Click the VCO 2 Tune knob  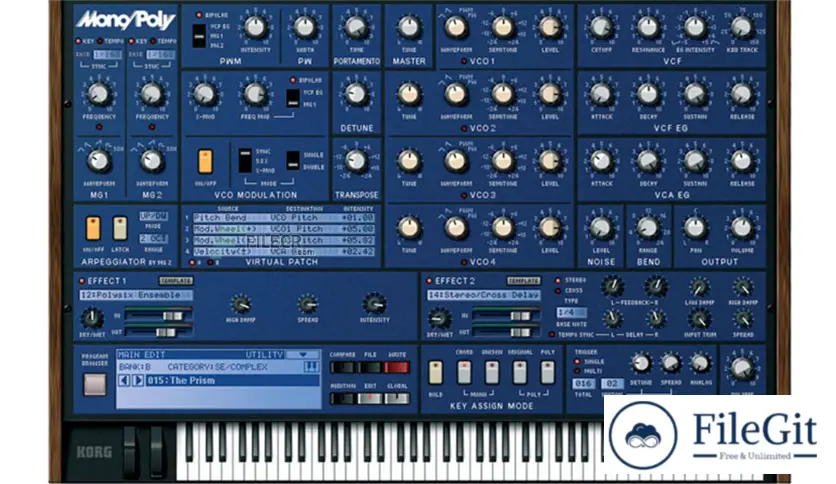pyautogui.click(x=409, y=94)
